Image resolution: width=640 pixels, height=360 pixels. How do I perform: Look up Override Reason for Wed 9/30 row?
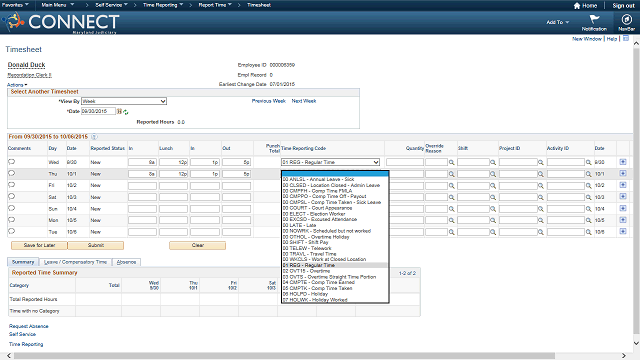[452, 162]
